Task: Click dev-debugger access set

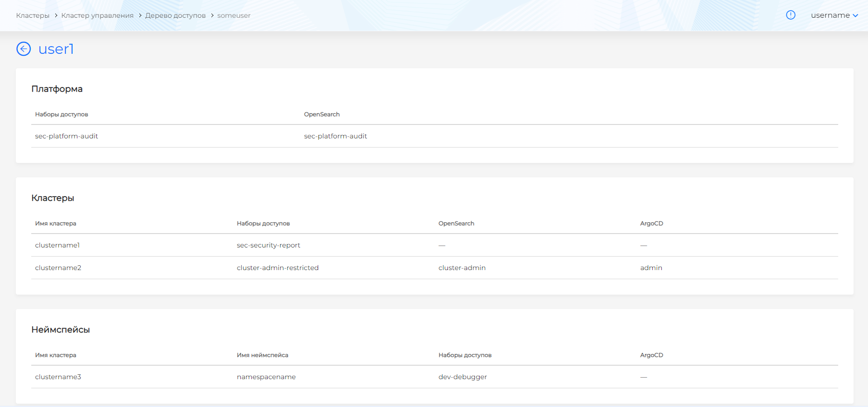Action: [462, 377]
